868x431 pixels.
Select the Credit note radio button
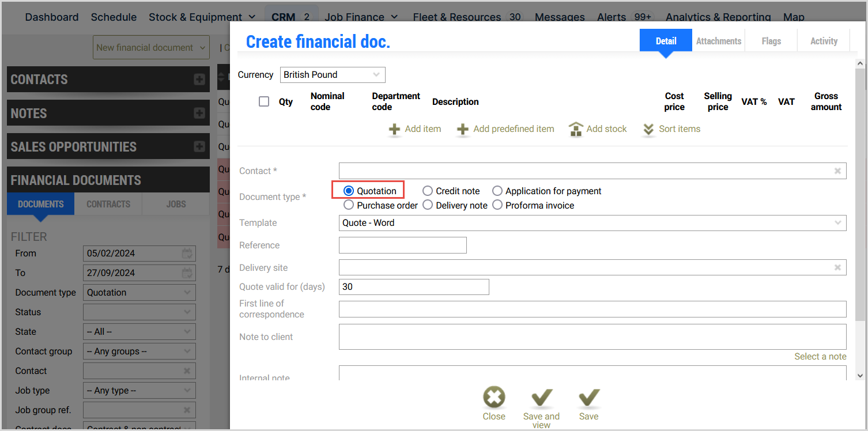[428, 191]
